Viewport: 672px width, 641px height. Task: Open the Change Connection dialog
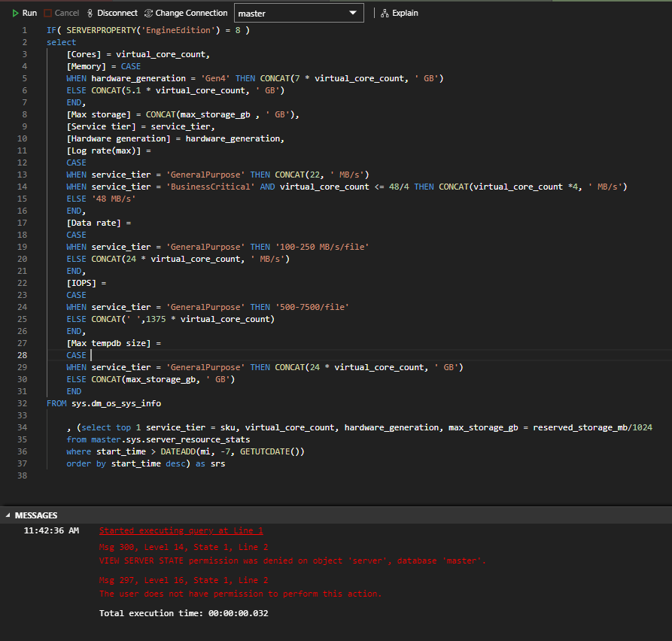coord(185,12)
